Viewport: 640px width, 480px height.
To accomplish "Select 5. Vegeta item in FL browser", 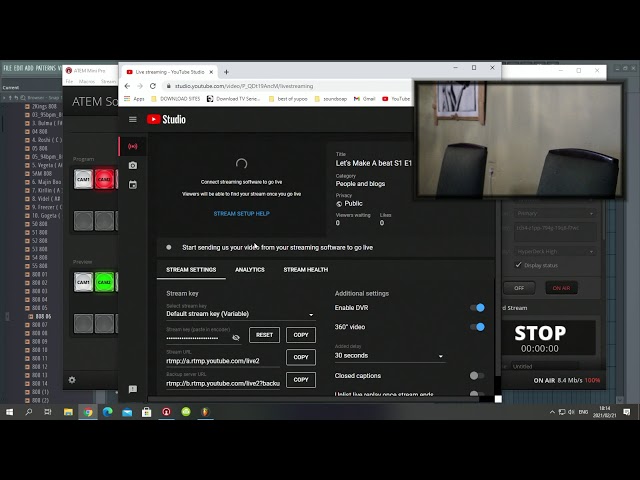I will (x=43, y=165).
